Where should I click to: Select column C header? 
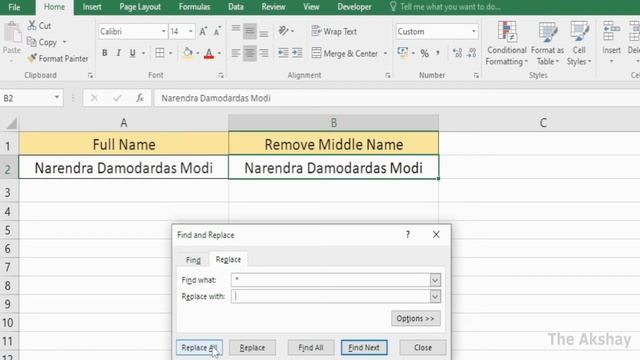pyautogui.click(x=543, y=123)
